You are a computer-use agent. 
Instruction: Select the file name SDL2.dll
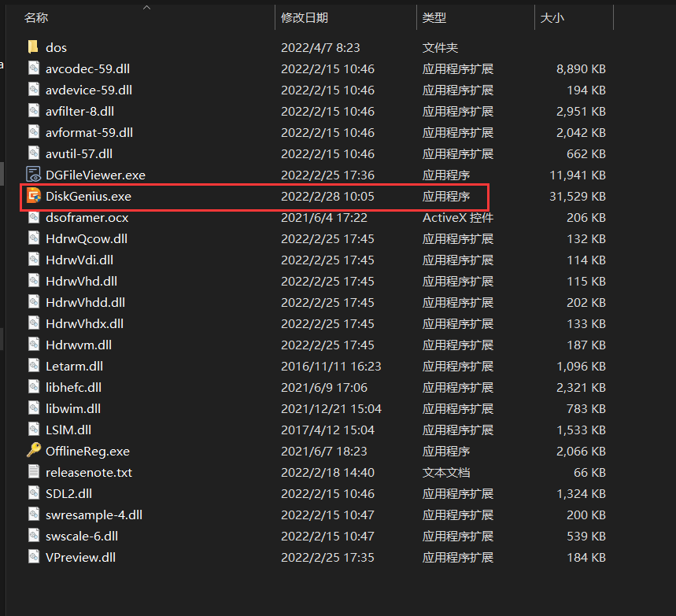[69, 493]
